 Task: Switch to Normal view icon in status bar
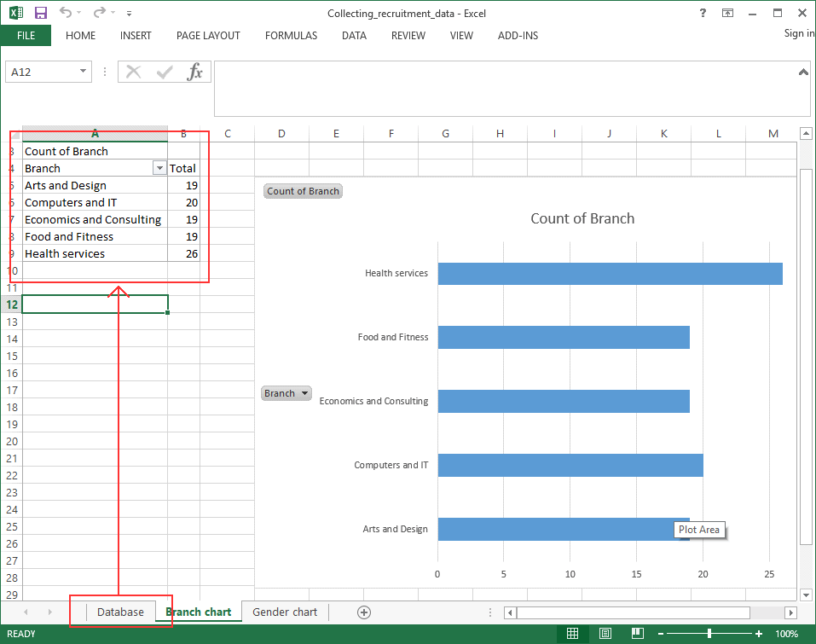tap(572, 633)
